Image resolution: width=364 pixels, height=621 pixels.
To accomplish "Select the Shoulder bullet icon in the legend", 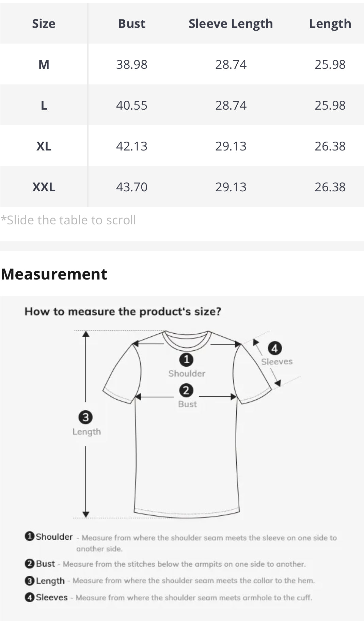I will pyautogui.click(x=30, y=536).
